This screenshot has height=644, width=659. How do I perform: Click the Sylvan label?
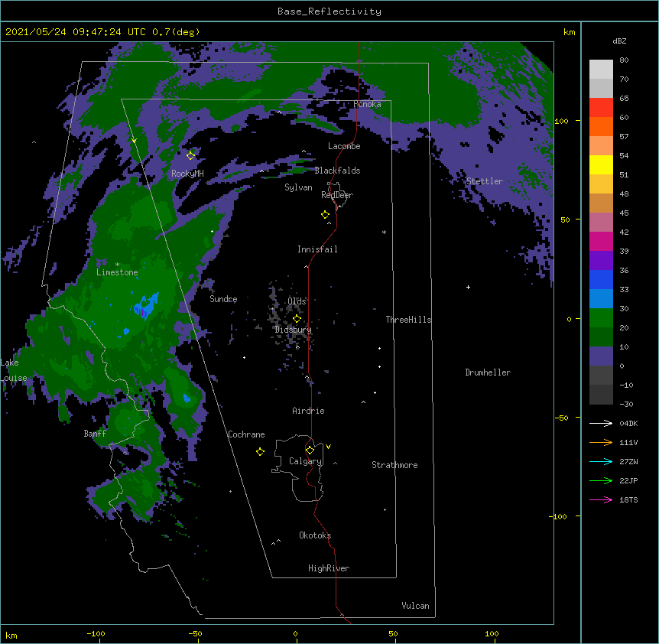[x=298, y=187]
